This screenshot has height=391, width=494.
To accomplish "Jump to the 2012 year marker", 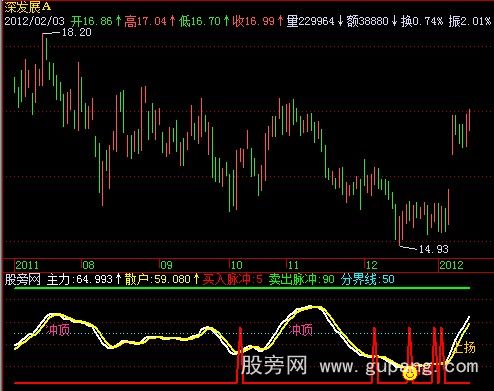I will pos(451,265).
